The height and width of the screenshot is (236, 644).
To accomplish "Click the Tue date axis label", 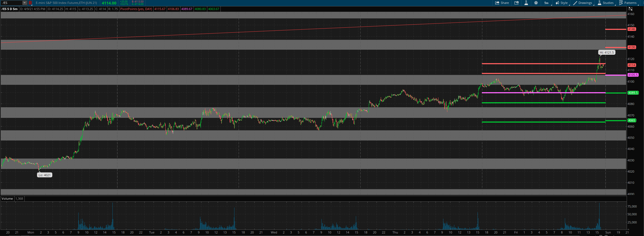I will pos(152,232).
